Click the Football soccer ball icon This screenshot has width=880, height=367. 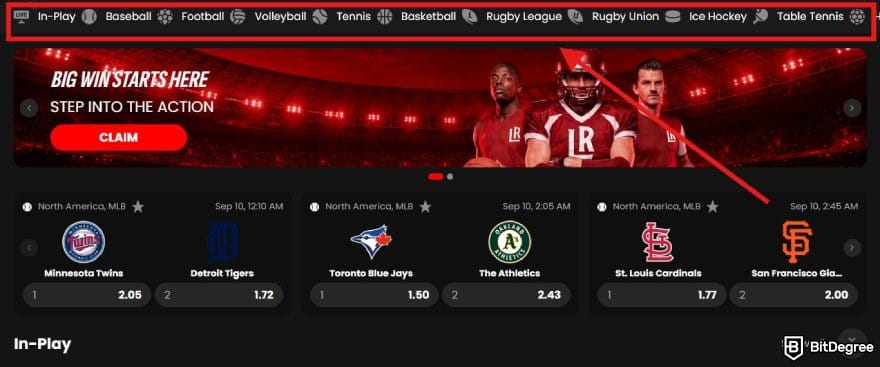coord(165,17)
